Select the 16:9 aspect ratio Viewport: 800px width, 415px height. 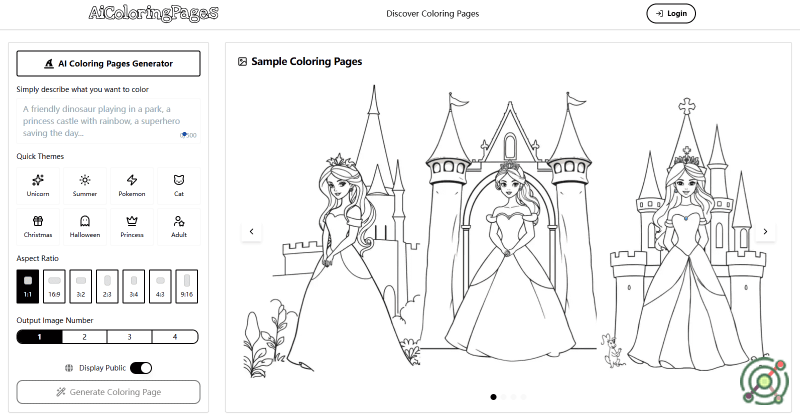click(55, 285)
